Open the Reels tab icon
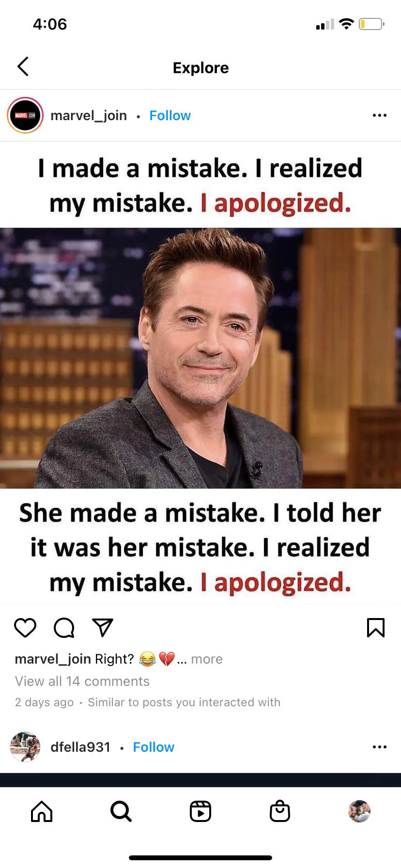This screenshot has width=401, height=868. coord(200,811)
